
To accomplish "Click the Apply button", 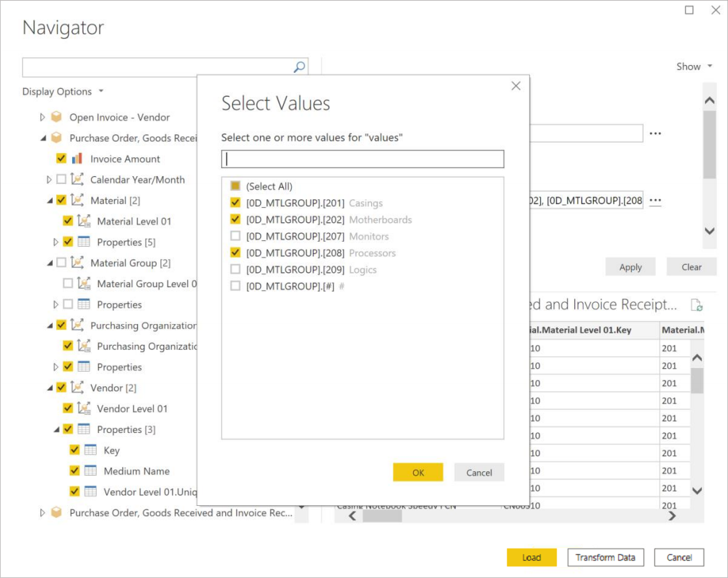I will 630,267.
